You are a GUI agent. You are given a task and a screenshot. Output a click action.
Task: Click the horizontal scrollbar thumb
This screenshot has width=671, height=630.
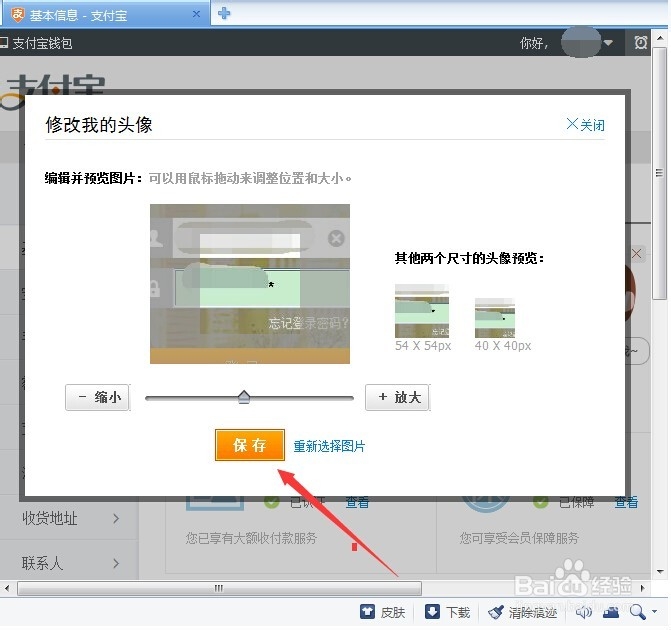(219, 588)
